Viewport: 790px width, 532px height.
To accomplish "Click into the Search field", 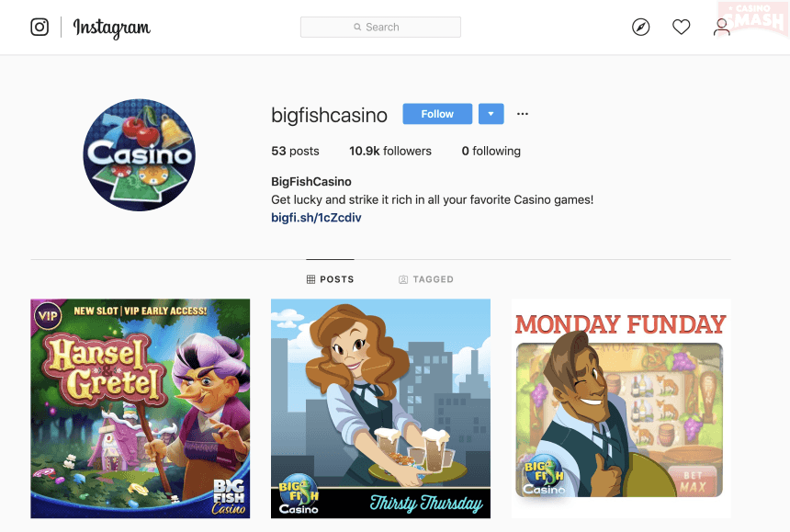I will (x=380, y=28).
